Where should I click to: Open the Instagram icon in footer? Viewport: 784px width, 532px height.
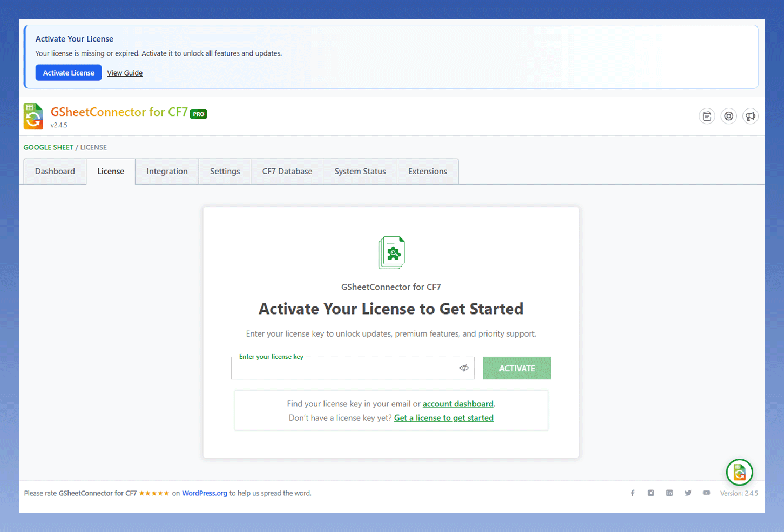click(x=651, y=493)
